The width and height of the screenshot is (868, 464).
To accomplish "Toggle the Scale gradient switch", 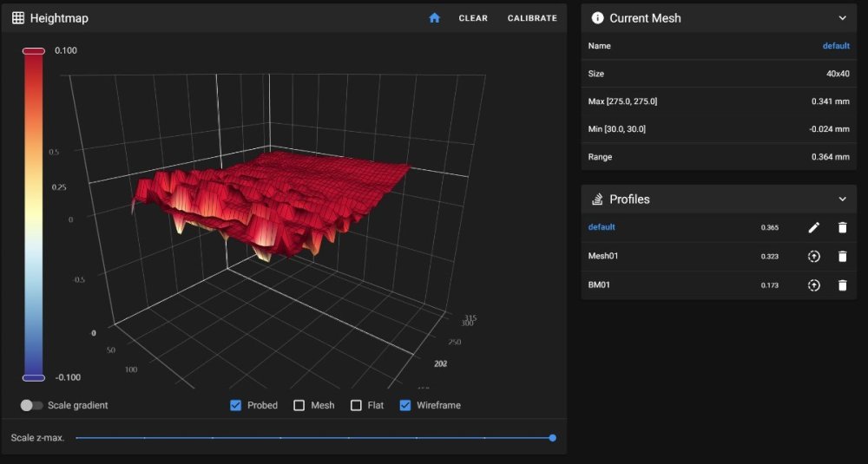I will click(31, 405).
